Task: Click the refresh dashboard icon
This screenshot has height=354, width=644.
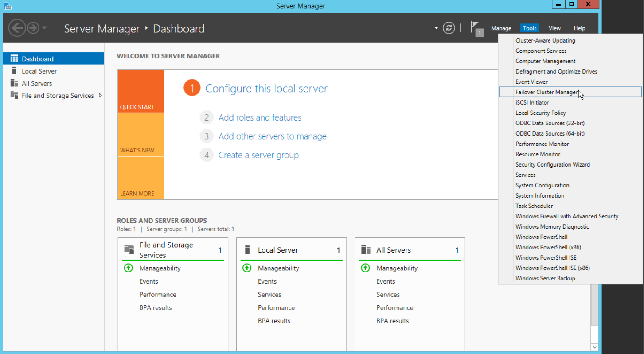Action: coord(449,28)
